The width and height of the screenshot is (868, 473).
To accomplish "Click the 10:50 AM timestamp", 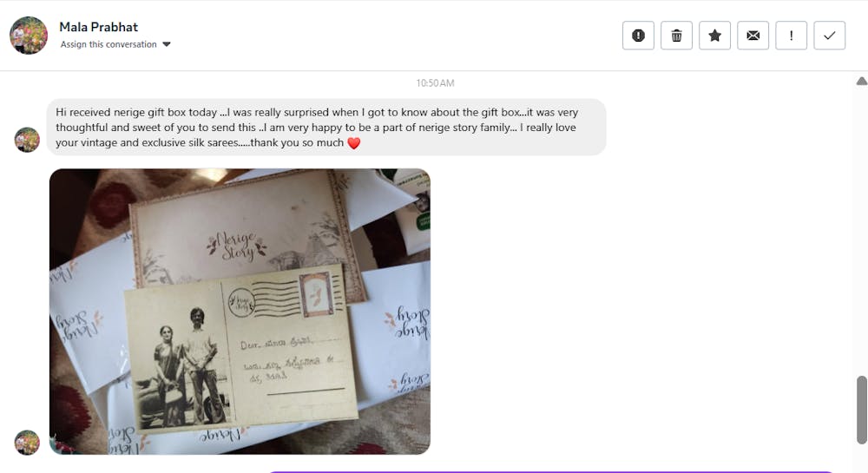I will coord(435,83).
